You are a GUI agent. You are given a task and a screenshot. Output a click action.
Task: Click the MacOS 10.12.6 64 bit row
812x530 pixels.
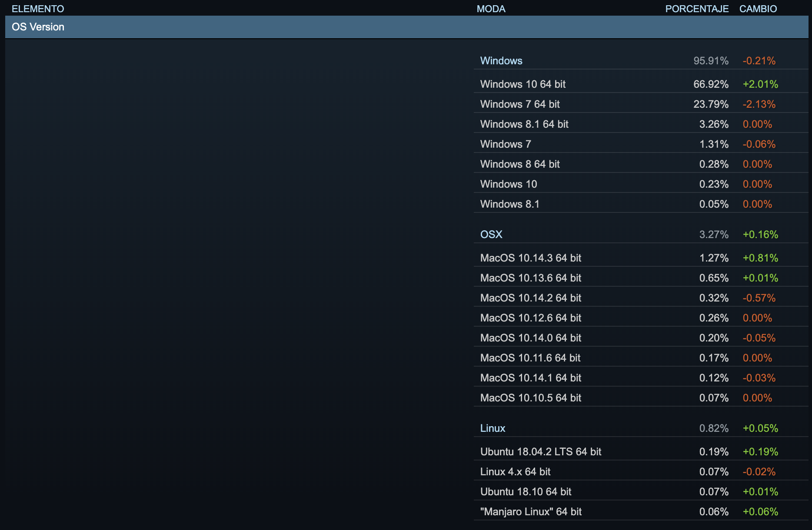[641, 318]
